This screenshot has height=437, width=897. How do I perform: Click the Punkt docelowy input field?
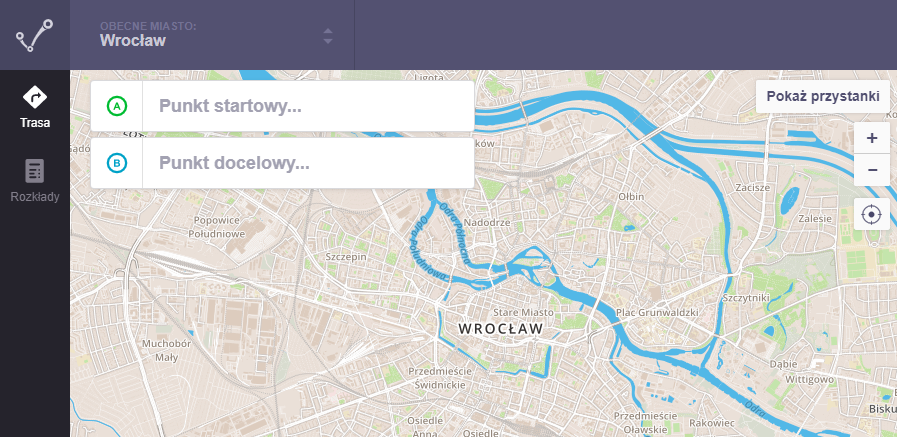tap(308, 163)
